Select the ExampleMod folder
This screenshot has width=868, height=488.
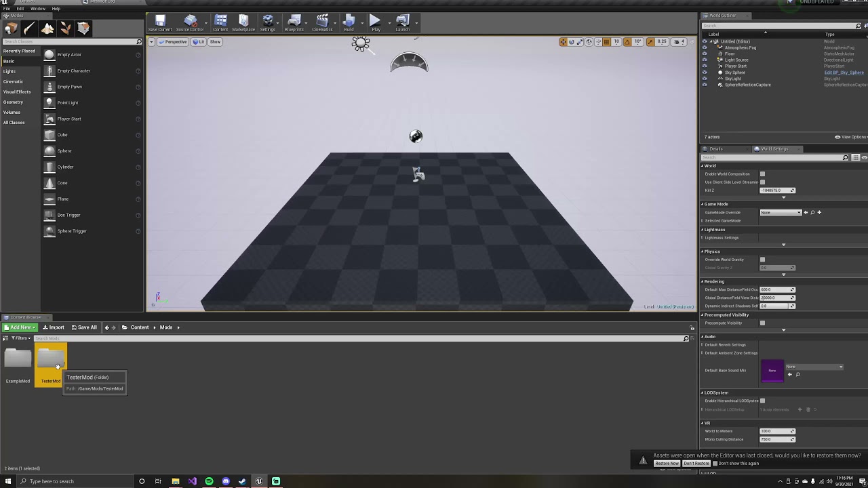click(18, 365)
